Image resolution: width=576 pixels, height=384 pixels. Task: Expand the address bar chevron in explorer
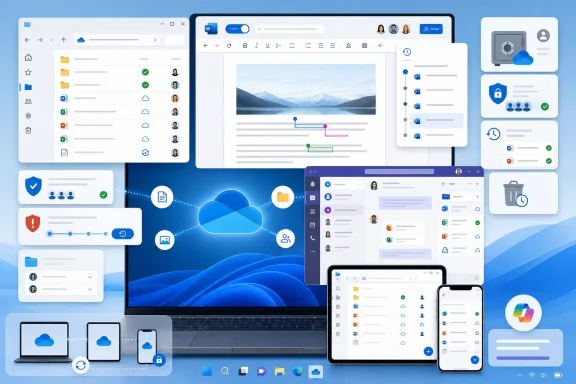tap(155, 40)
